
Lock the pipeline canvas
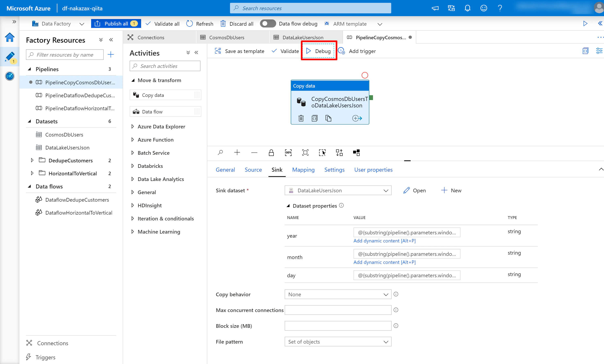pos(271,152)
